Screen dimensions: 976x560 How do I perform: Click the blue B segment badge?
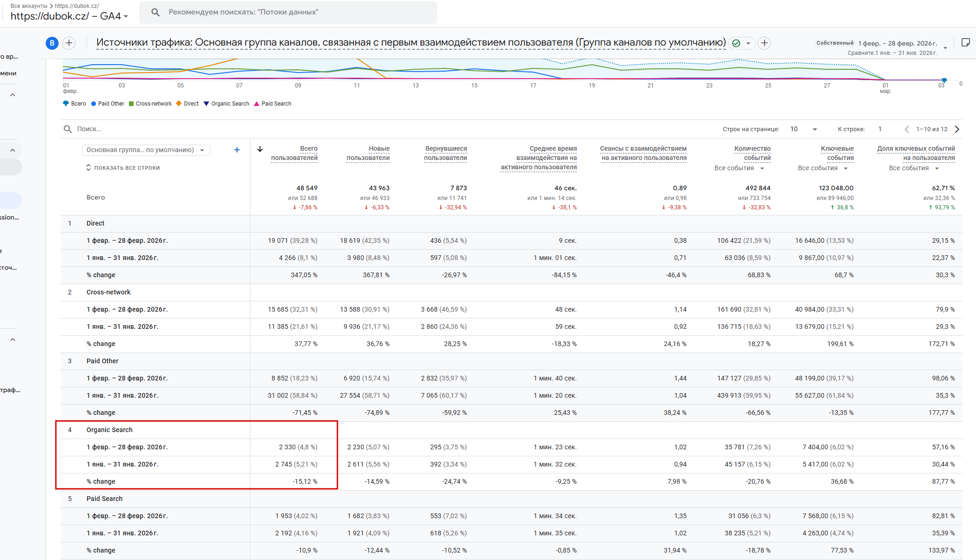pyautogui.click(x=52, y=43)
